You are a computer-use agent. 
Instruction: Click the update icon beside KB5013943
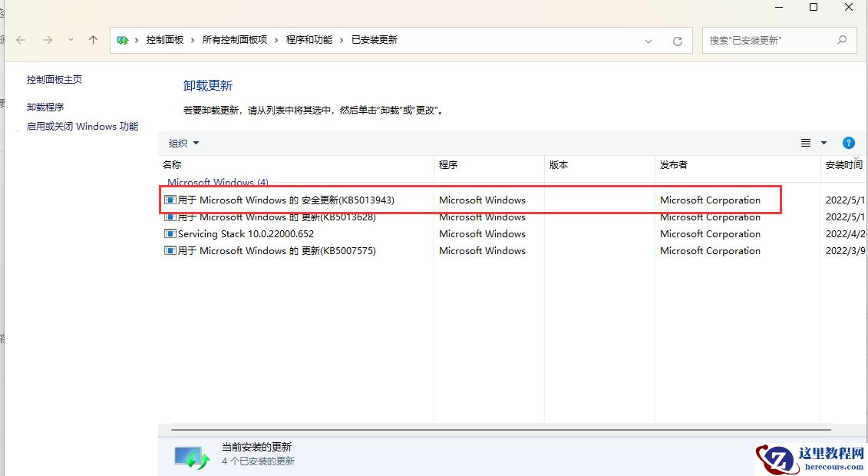click(x=170, y=200)
